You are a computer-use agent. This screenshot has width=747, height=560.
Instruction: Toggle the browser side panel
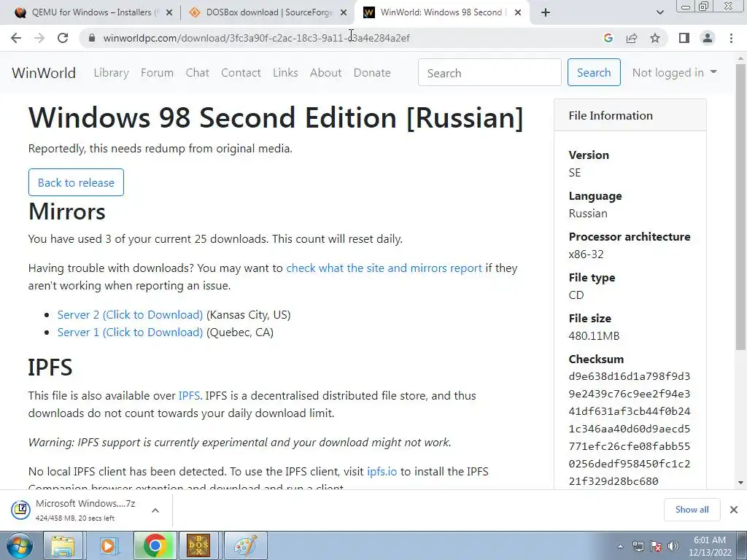[x=684, y=38]
